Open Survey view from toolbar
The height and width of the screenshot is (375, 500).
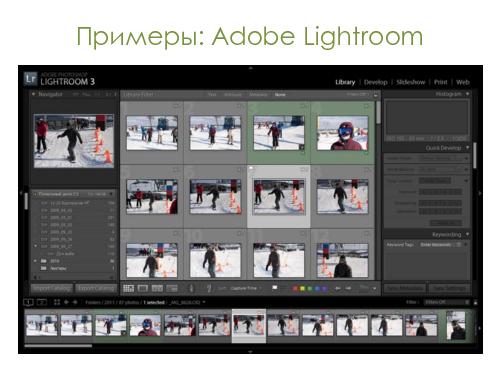172,288
